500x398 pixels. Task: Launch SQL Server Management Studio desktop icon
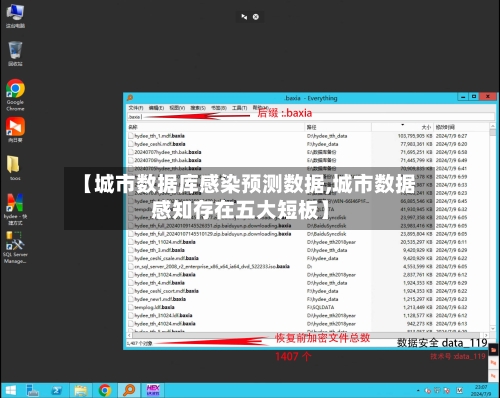(15, 248)
